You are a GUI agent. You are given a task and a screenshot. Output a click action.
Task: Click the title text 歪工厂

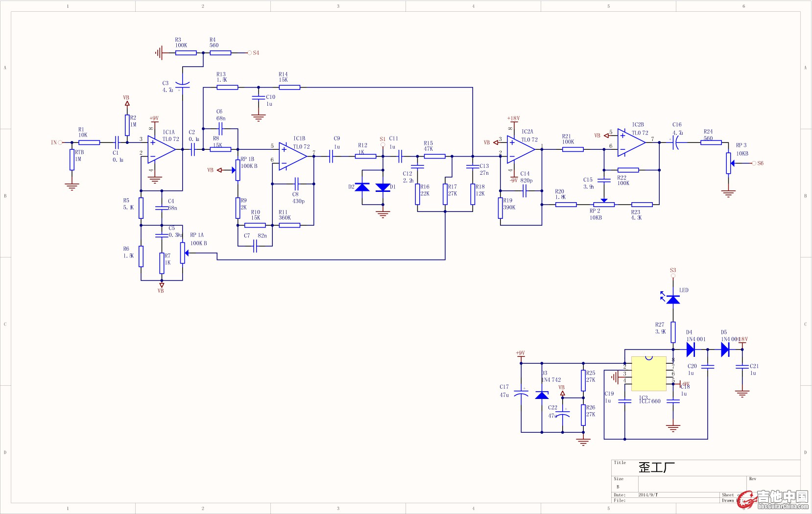click(656, 467)
